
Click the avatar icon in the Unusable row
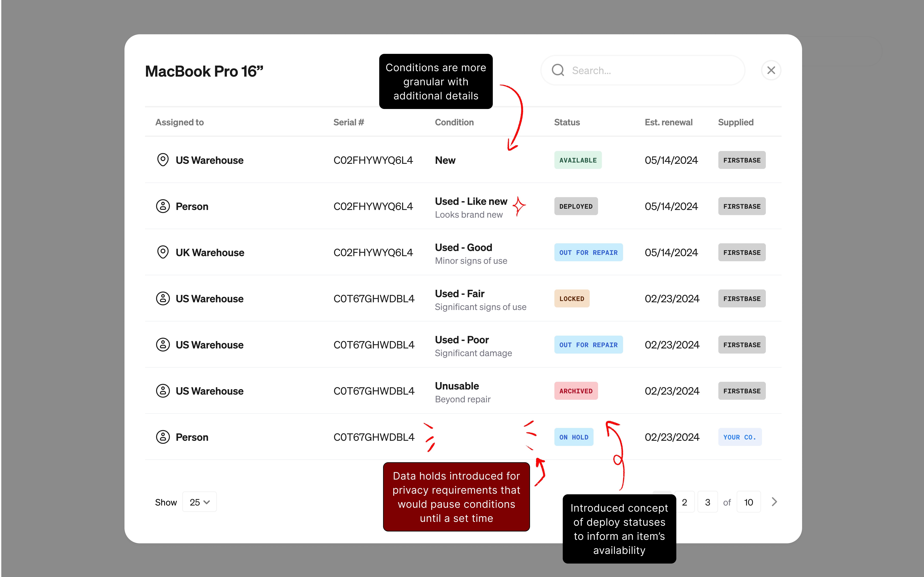click(x=163, y=391)
